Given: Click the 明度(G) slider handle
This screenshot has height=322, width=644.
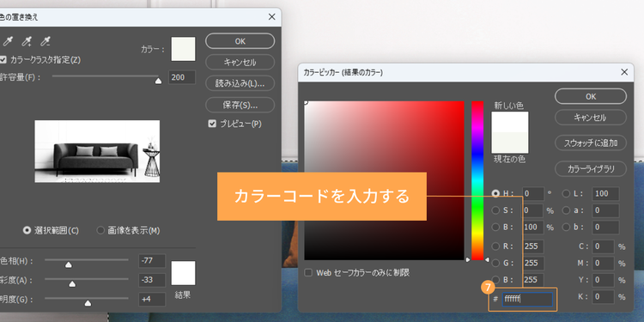Looking at the screenshot, I should 88,303.
